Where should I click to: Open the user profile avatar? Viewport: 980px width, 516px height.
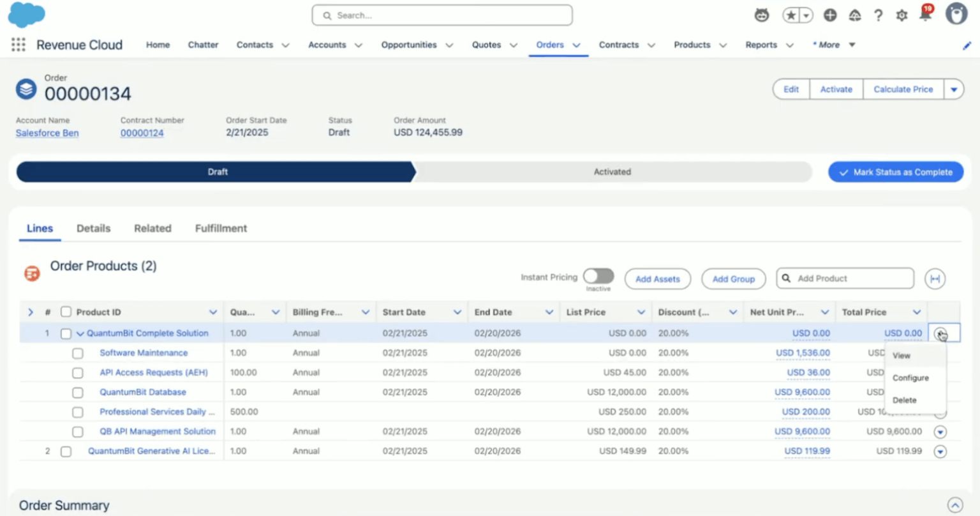956,14
